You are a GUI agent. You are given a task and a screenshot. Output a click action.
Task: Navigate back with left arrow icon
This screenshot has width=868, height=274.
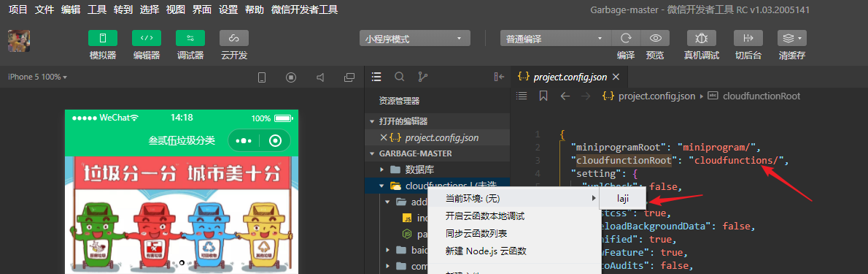tap(565, 96)
